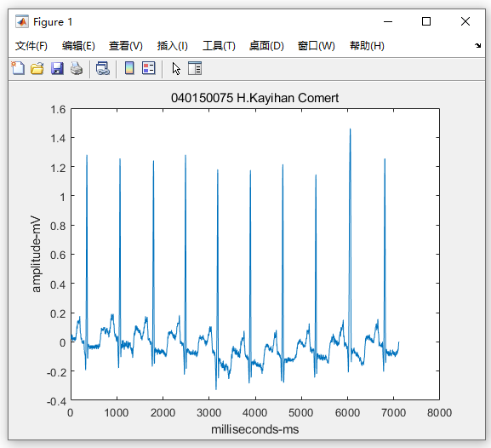Open the Property Inspector icon
491x448 pixels.
coord(195,68)
